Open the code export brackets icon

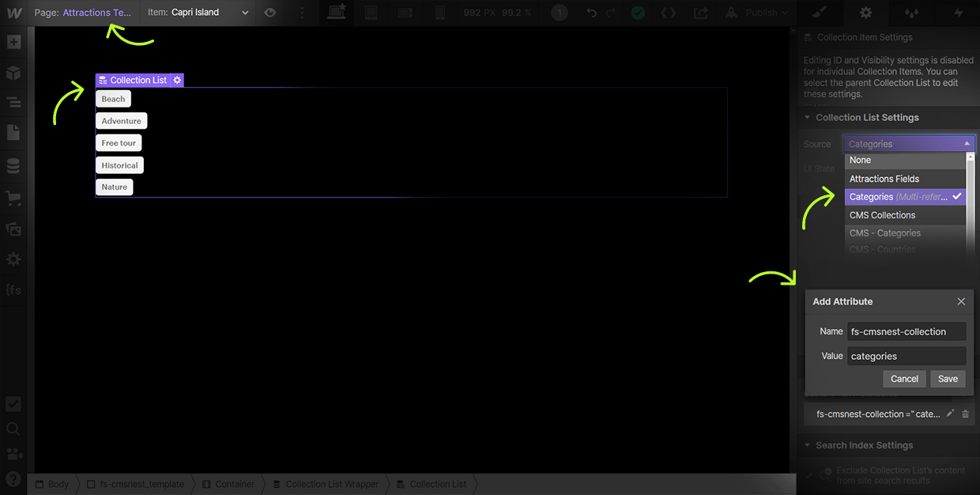click(x=669, y=13)
